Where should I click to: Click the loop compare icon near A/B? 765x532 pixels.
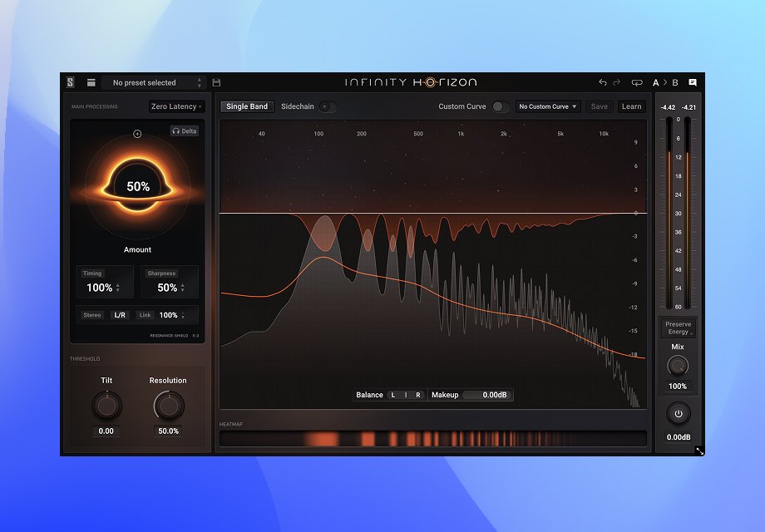click(637, 82)
